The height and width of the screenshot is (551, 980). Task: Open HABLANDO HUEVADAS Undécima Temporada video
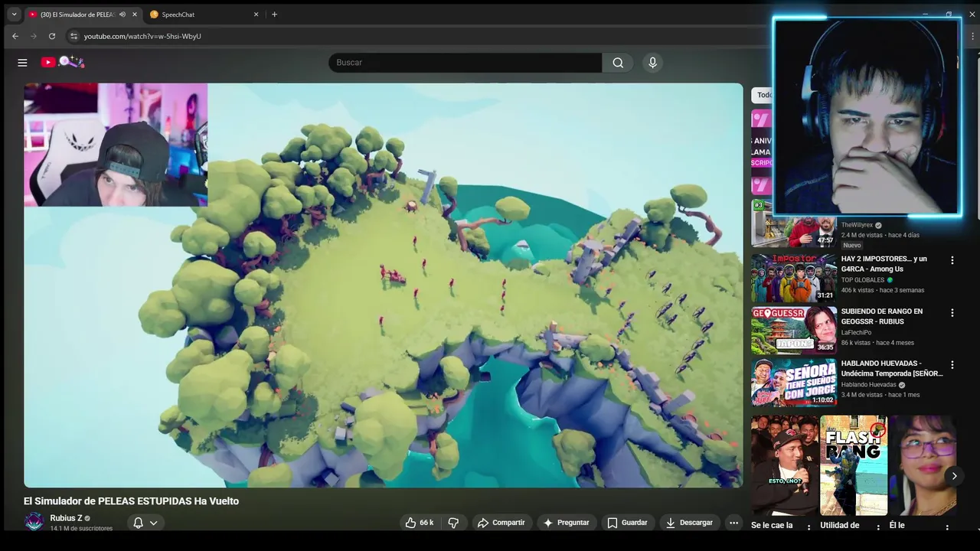point(892,368)
